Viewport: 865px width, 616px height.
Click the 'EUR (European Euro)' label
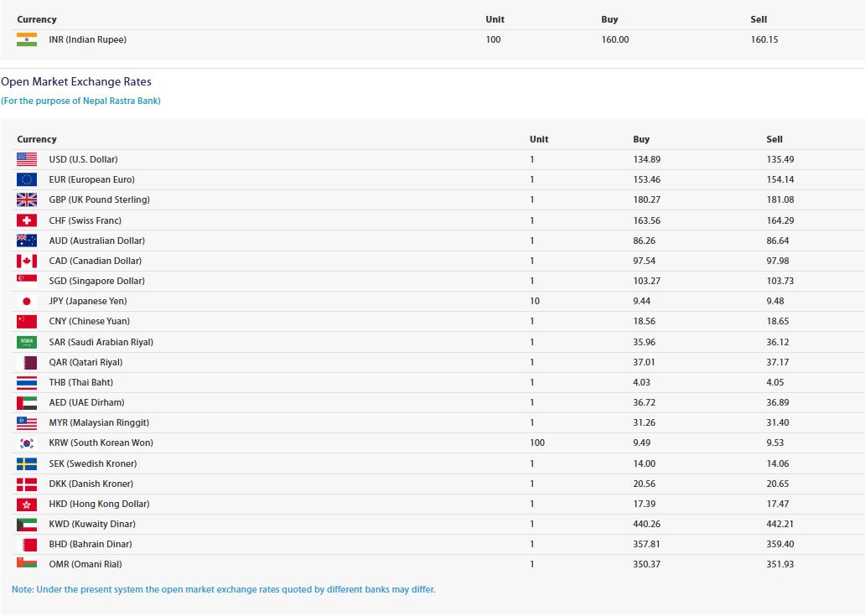tap(91, 180)
